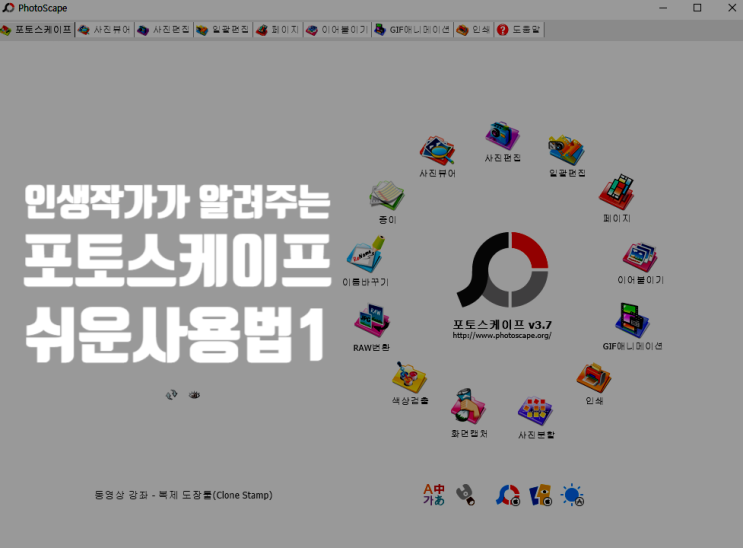Click the gray wrench settings icon
This screenshot has height=548, width=743.
click(465, 495)
